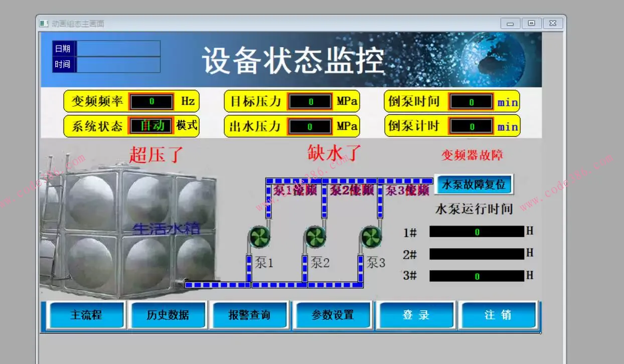The image size is (624, 364).
Task: Open the 报警查询 page
Action: click(x=249, y=315)
